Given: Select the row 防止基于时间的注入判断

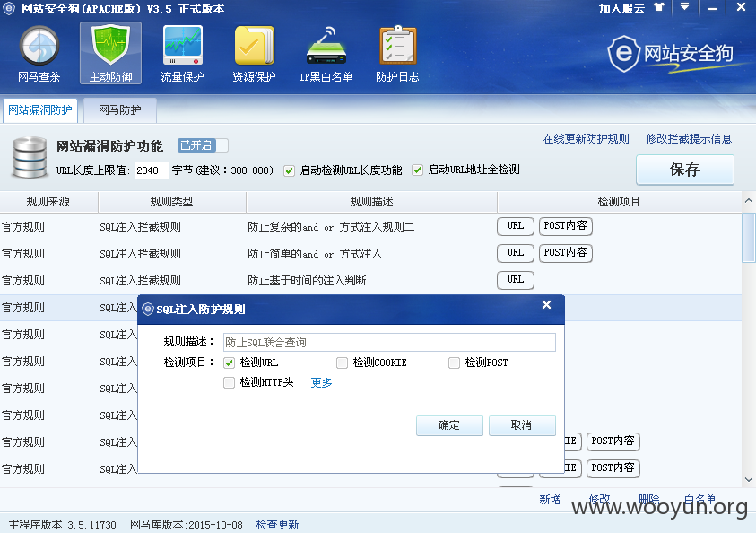Looking at the screenshot, I should coord(370,281).
